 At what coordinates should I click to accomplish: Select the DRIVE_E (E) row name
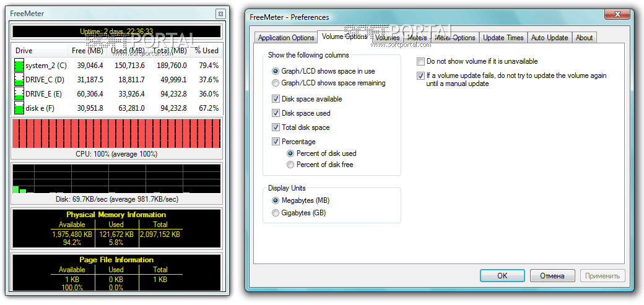click(x=43, y=94)
